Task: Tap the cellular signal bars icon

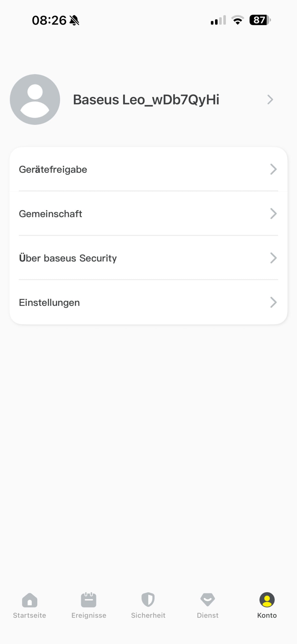Action: (x=218, y=20)
